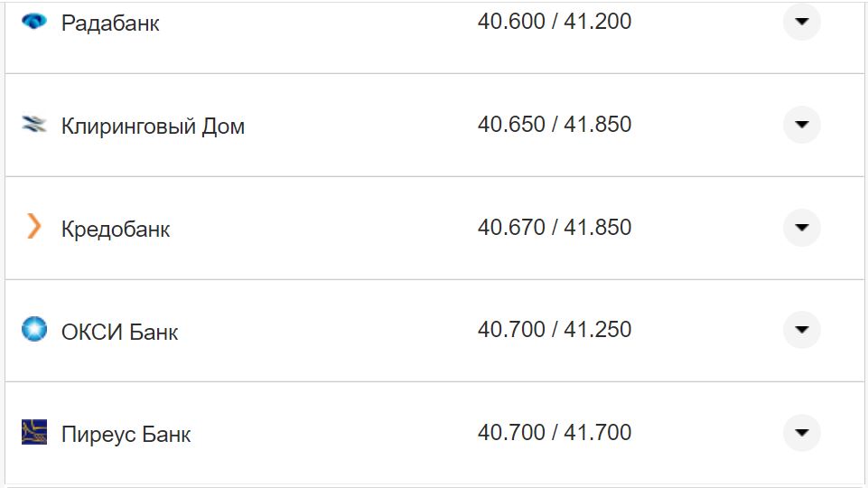Click ОКСИ Банк rate 40.700 / 41.250
The image size is (868, 488).
coord(555,330)
